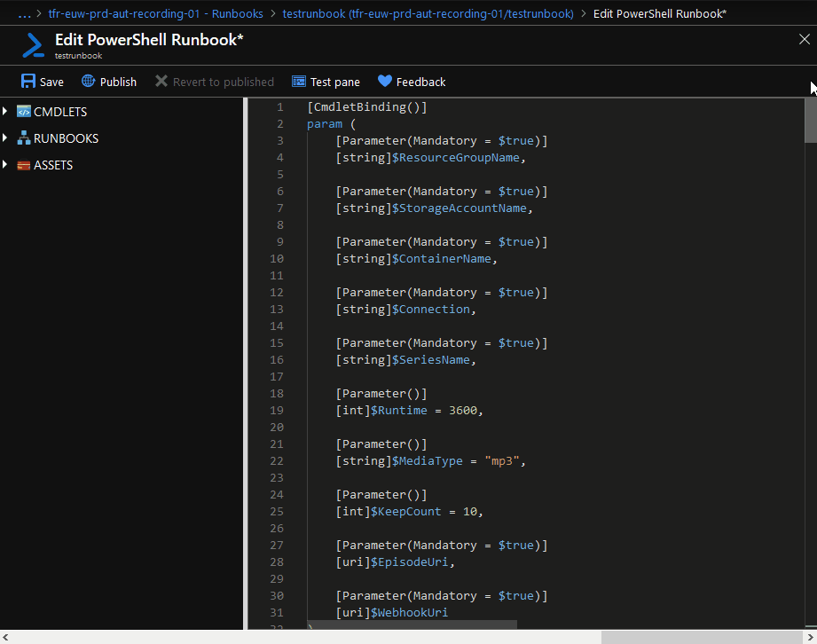Click $StorageAccountName variable in code
Image resolution: width=817 pixels, height=644 pixels.
[459, 208]
